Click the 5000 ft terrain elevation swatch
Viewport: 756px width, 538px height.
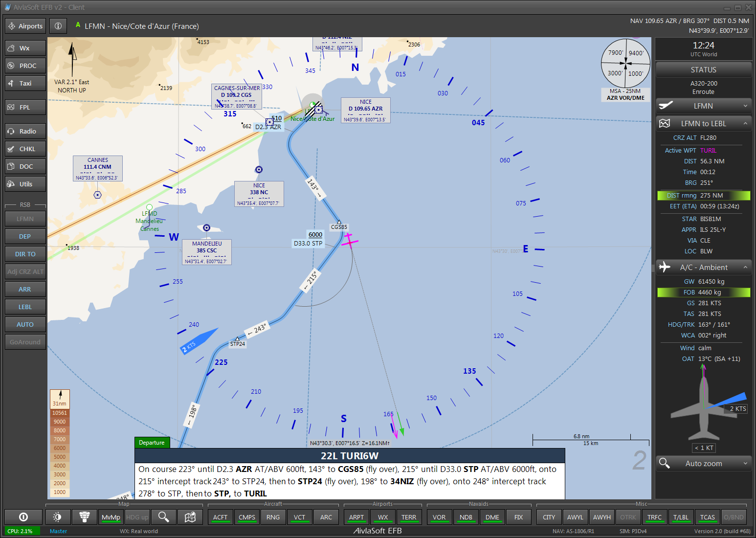[x=60, y=457]
